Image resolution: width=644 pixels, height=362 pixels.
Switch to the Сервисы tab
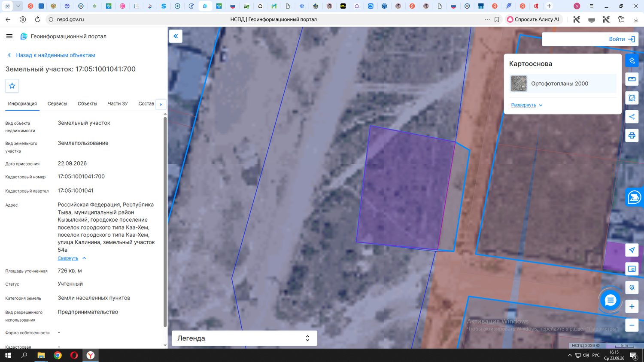click(x=57, y=104)
